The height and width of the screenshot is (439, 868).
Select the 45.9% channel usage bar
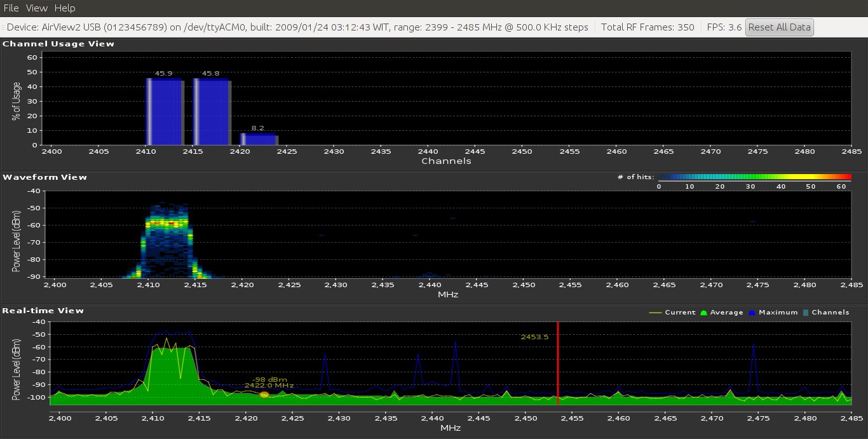click(165, 112)
